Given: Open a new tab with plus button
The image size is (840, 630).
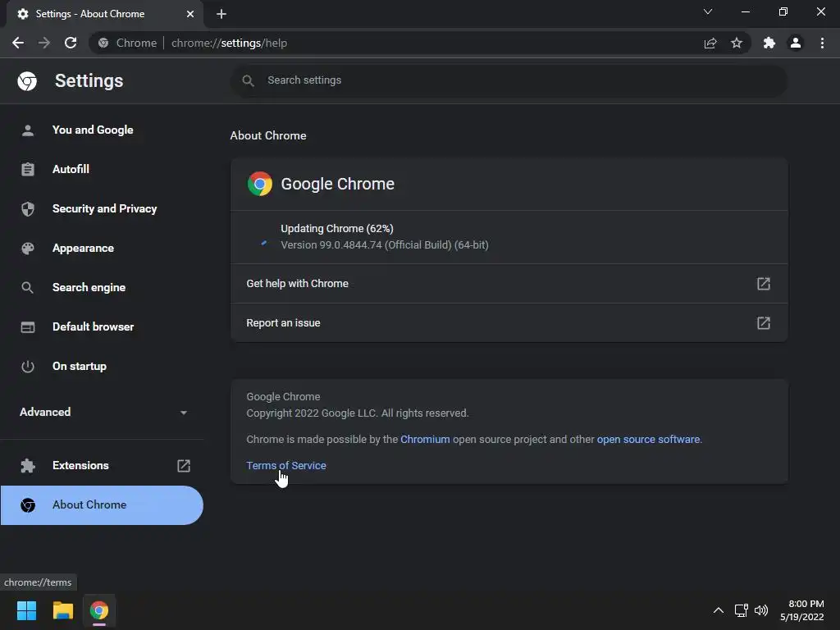Looking at the screenshot, I should coord(221,14).
